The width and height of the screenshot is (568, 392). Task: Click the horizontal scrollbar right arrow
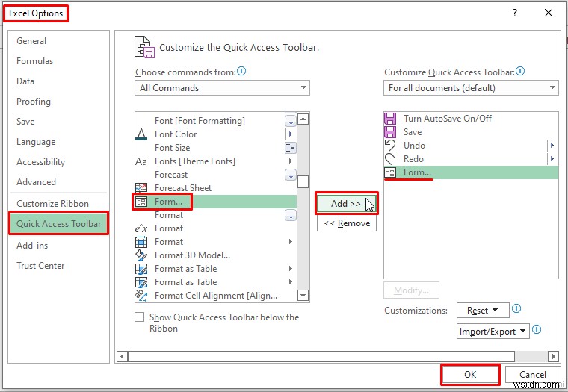click(x=553, y=356)
